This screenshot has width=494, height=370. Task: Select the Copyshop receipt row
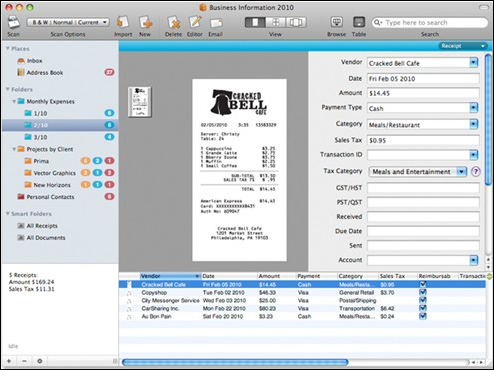point(302,292)
